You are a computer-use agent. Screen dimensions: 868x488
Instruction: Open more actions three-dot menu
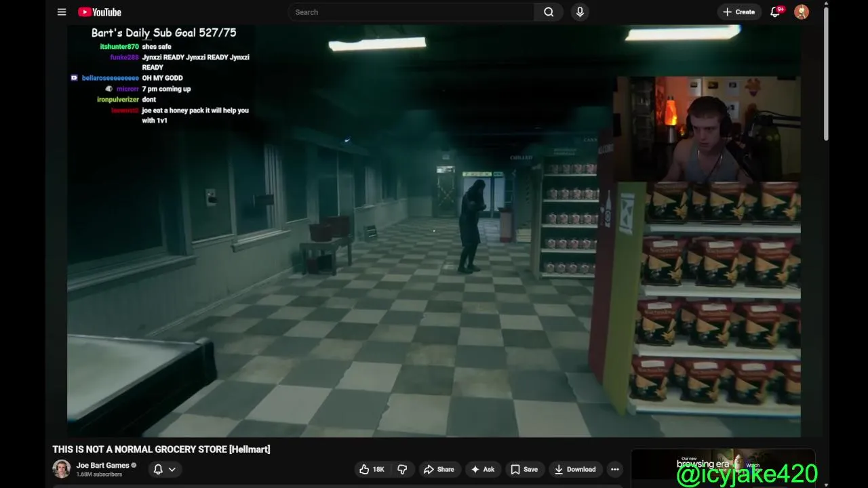(614, 469)
